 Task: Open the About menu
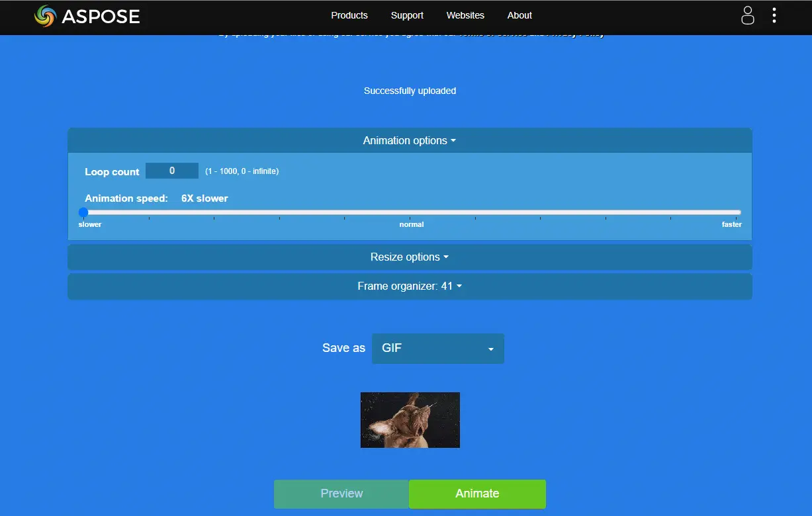tap(519, 15)
